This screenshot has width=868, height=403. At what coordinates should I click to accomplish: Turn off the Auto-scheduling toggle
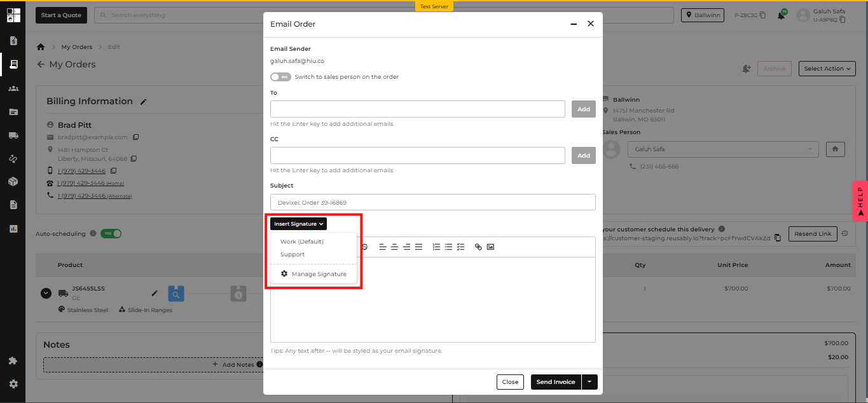tap(111, 234)
